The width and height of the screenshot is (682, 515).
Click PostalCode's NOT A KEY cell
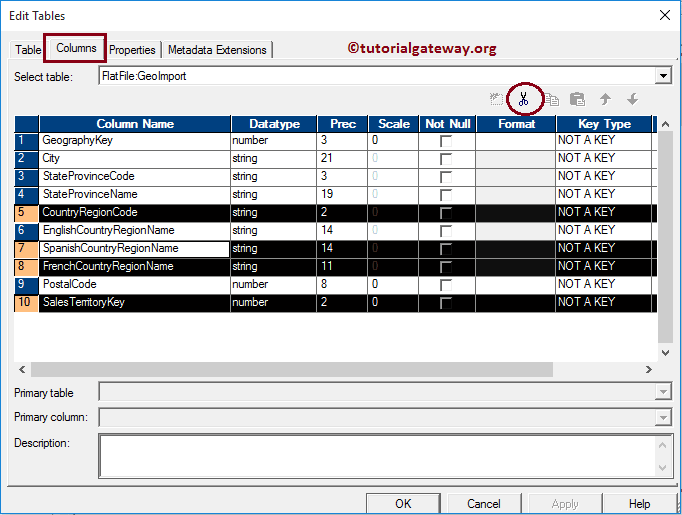point(604,284)
